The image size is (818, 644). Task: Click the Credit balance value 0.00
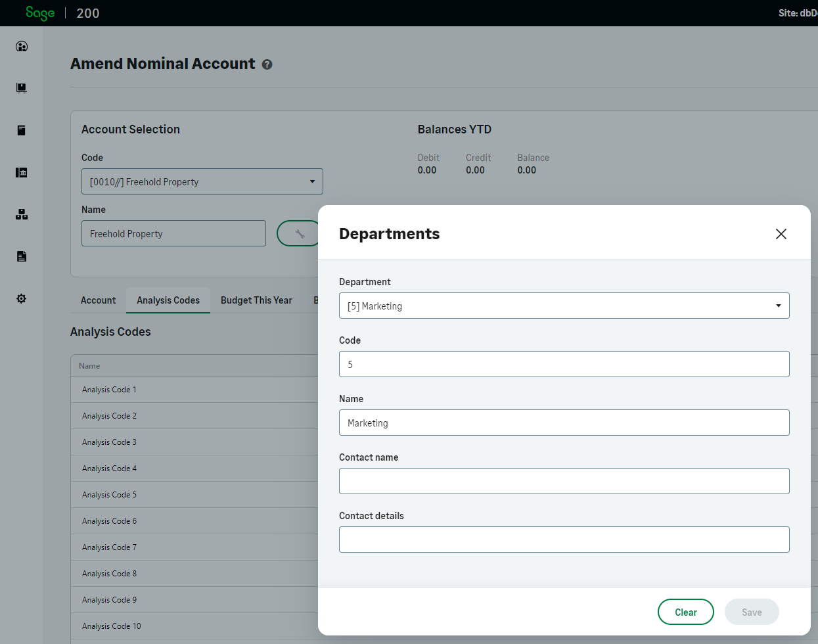(475, 170)
